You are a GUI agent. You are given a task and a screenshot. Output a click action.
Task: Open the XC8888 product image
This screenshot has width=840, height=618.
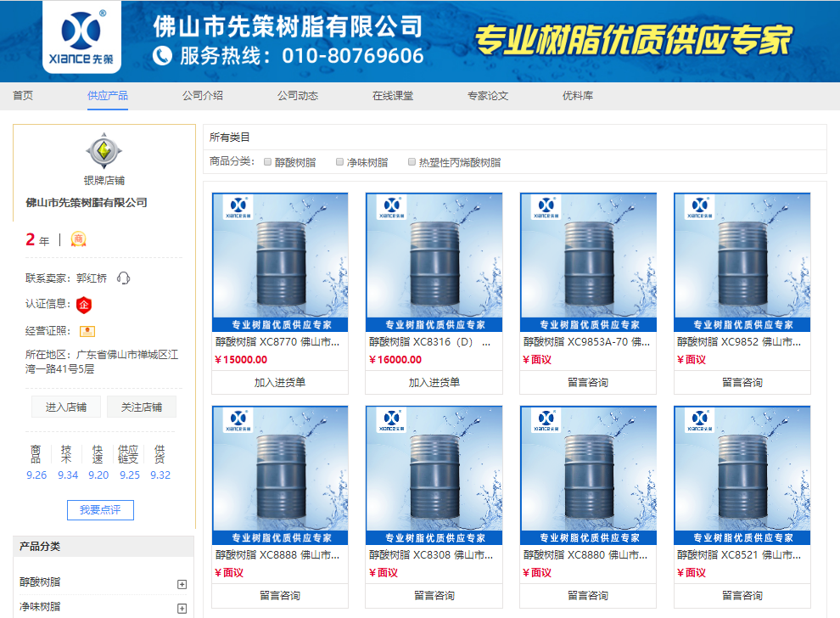pyautogui.click(x=280, y=475)
